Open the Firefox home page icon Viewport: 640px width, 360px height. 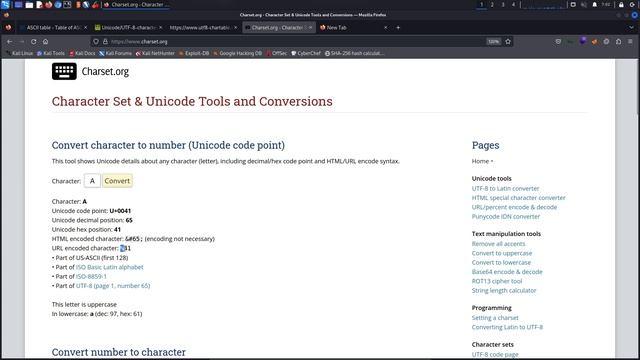tap(45, 42)
